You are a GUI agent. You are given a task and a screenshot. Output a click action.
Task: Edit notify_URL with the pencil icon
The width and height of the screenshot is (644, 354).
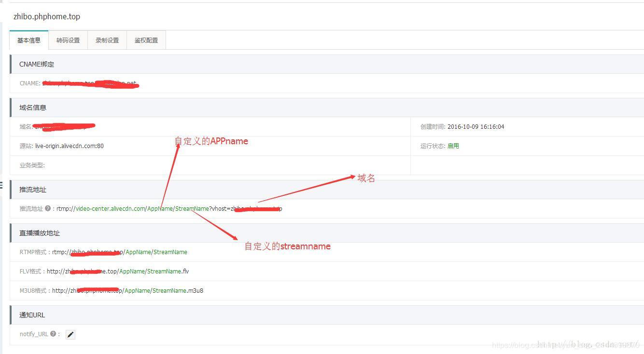point(70,334)
